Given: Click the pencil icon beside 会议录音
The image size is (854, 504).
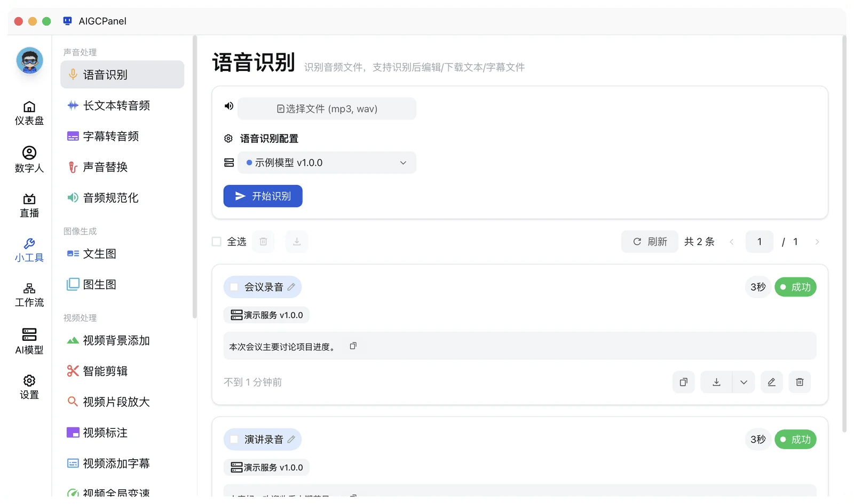Looking at the screenshot, I should coord(291,287).
